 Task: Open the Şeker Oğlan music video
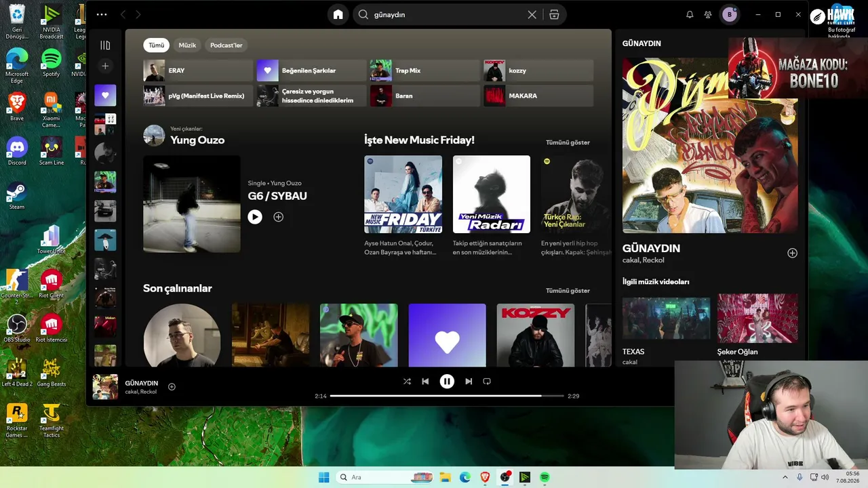(x=757, y=319)
